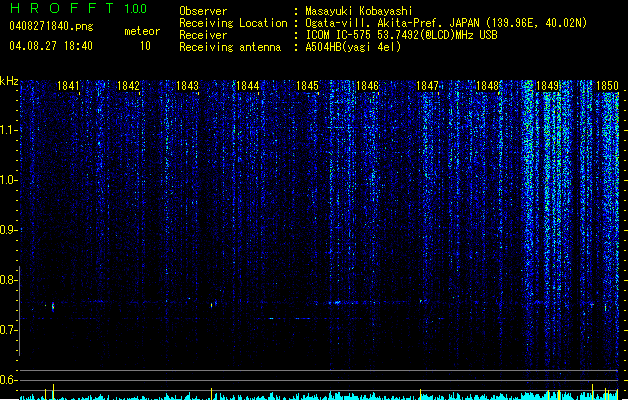Click the 1849 time marker
Image resolution: width=629 pixels, height=400 pixels.
coord(547,86)
